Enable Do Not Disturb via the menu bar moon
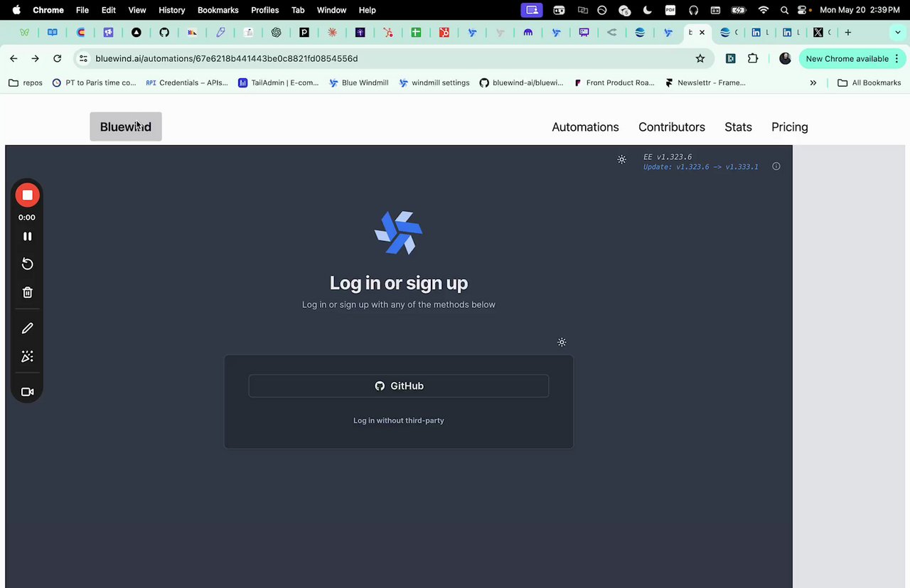The height and width of the screenshot is (588, 910). (x=648, y=10)
